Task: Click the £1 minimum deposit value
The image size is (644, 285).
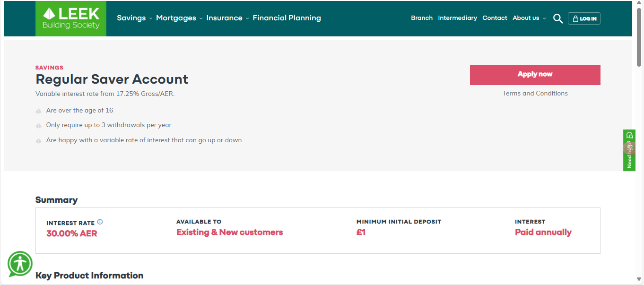Action: coord(361,232)
